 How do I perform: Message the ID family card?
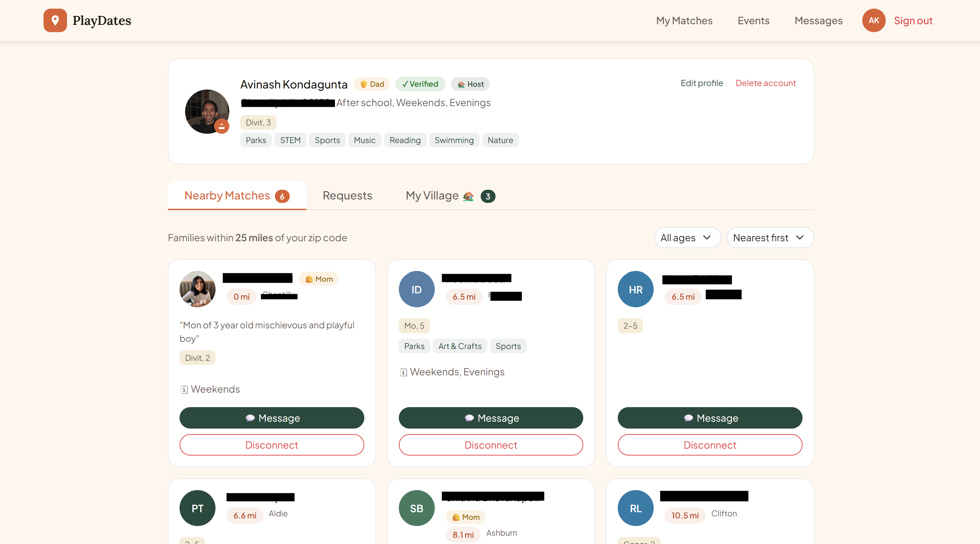click(x=491, y=418)
